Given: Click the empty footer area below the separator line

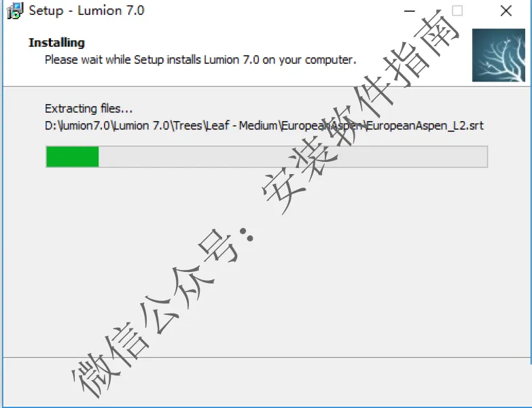Looking at the screenshot, I should (x=266, y=382).
